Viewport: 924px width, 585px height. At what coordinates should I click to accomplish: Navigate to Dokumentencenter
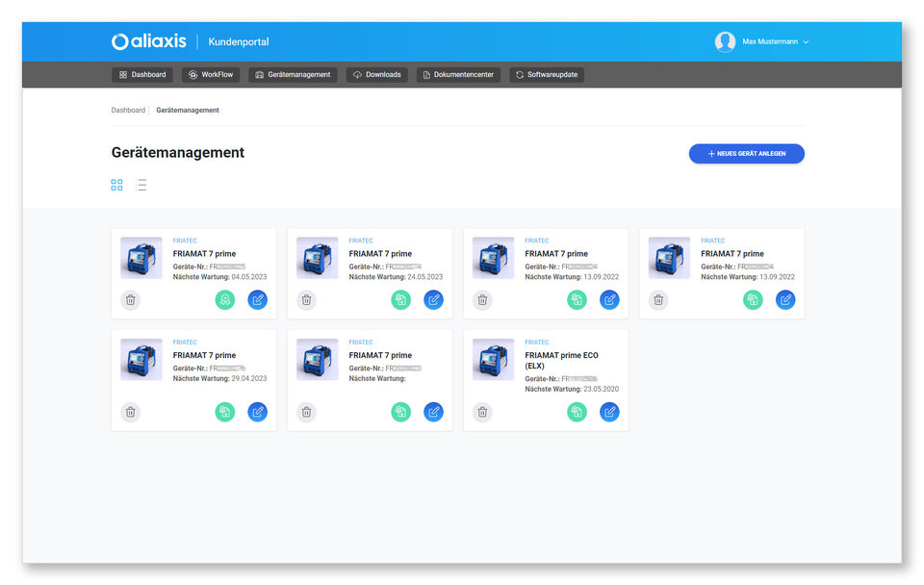pyautogui.click(x=458, y=75)
